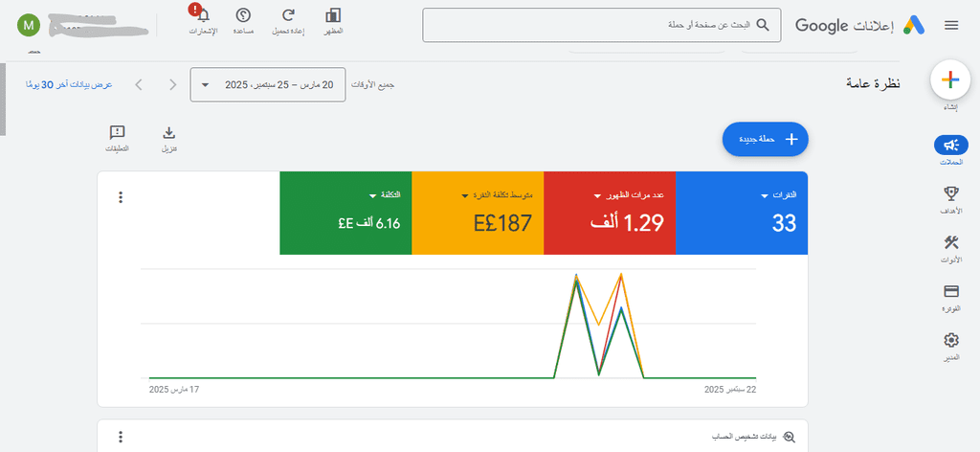Screen dimensions: 980x452
Task: Click the Help question mark icon
Action: coord(243,15)
